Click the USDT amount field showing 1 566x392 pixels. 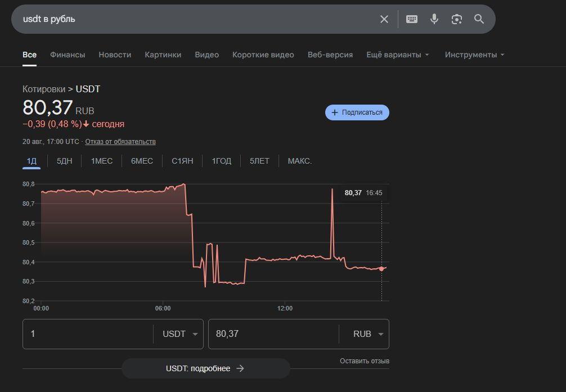pyautogui.click(x=88, y=334)
